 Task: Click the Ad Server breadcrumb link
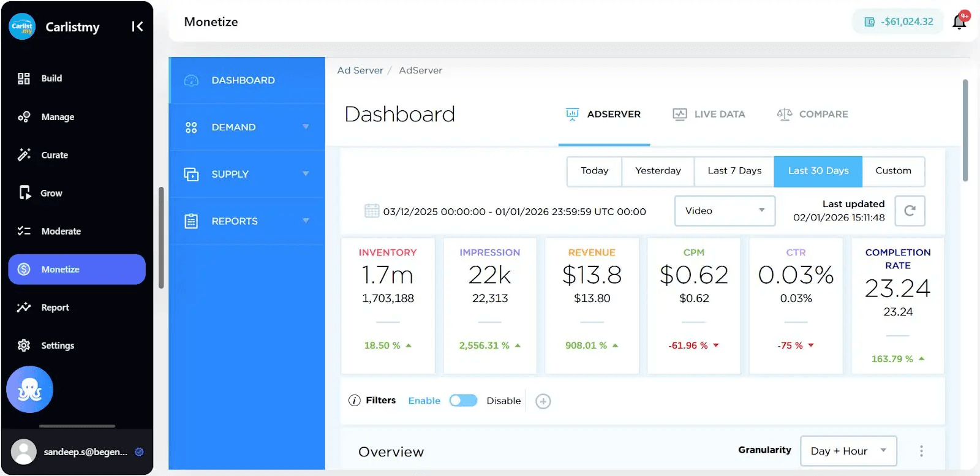click(360, 70)
